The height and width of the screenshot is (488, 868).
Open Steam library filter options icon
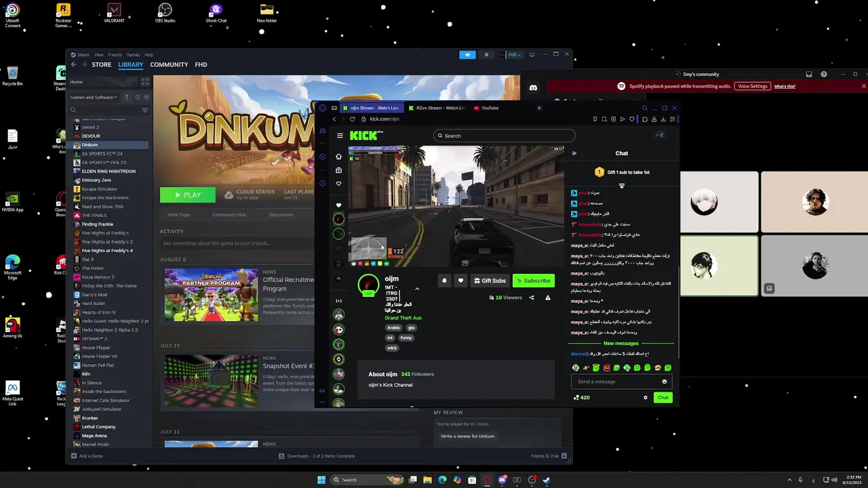[144, 110]
